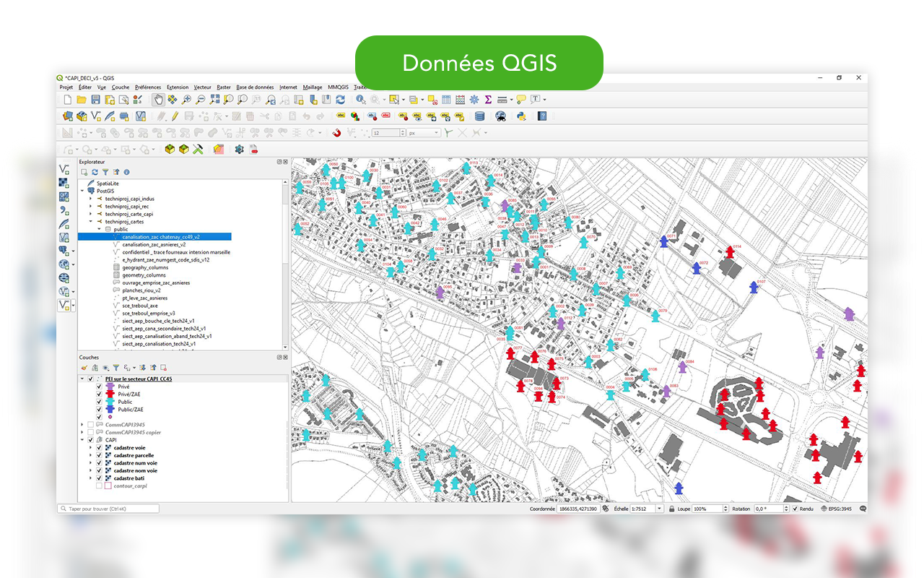Click the Taper pour trouver locator field
Image resolution: width=924 pixels, height=578 pixels.
(108, 509)
